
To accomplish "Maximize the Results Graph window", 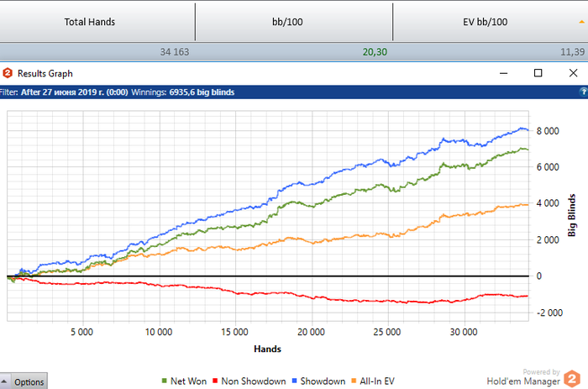I will click(538, 73).
